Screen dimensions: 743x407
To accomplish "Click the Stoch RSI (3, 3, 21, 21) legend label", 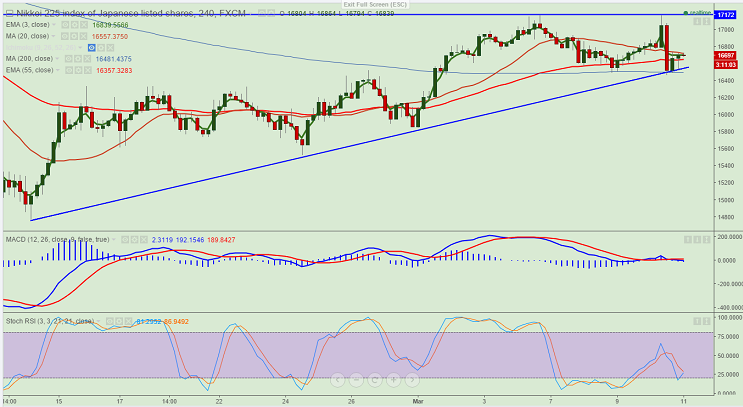I will [50, 321].
